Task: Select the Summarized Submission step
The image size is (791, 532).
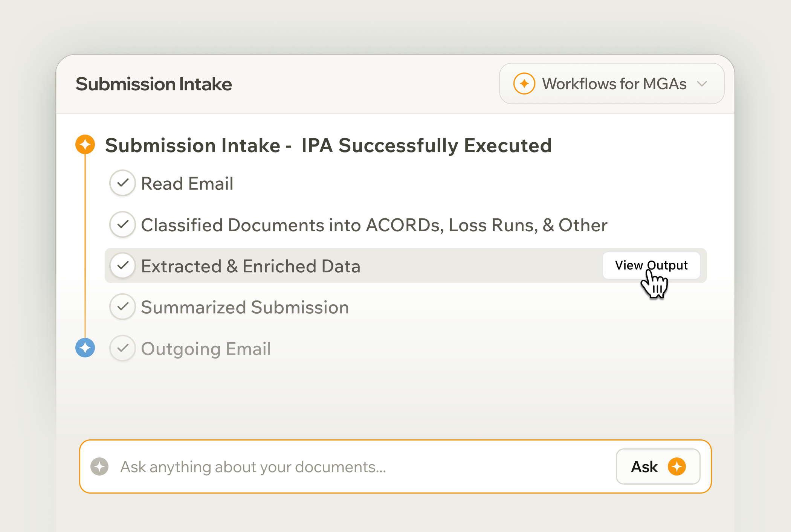Action: point(245,307)
